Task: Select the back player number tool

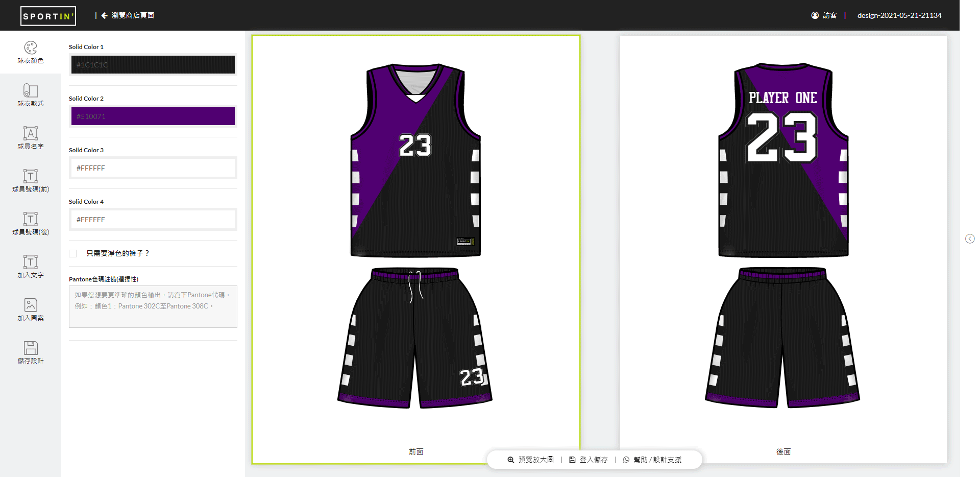Action: point(31,220)
